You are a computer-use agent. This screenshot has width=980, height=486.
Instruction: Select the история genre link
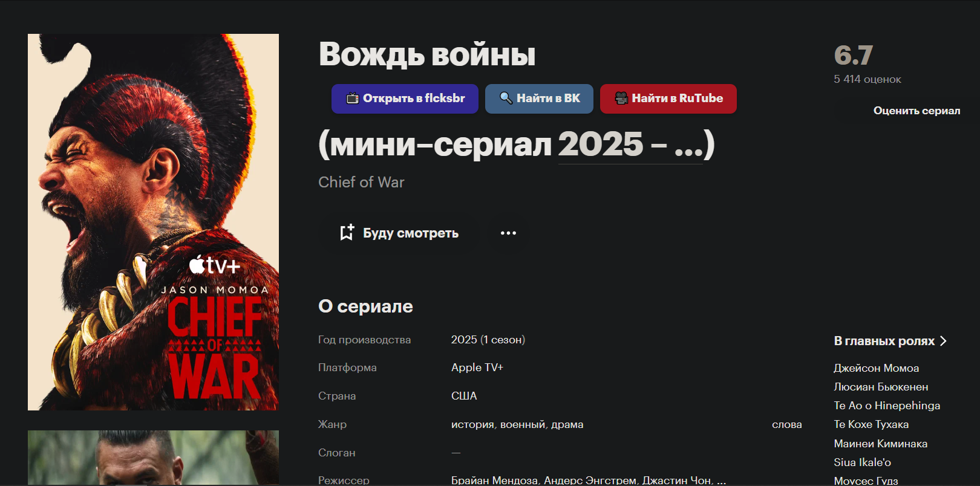pos(472,424)
